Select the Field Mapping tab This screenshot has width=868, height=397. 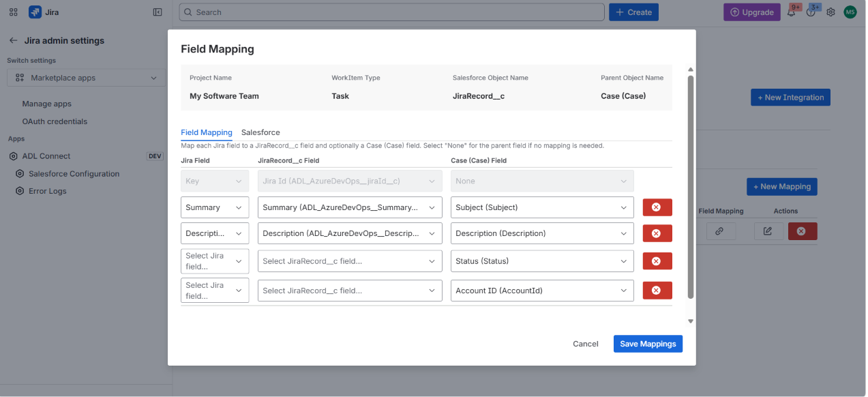pos(207,132)
